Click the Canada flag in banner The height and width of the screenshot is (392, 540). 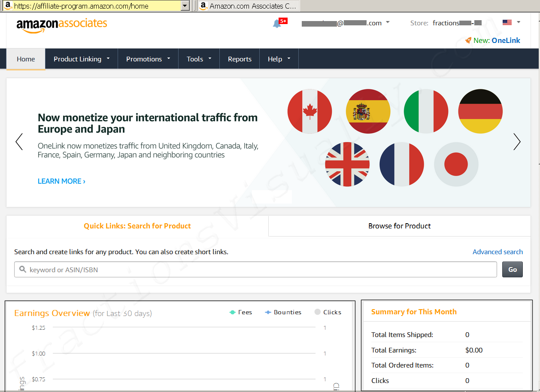[x=310, y=111]
